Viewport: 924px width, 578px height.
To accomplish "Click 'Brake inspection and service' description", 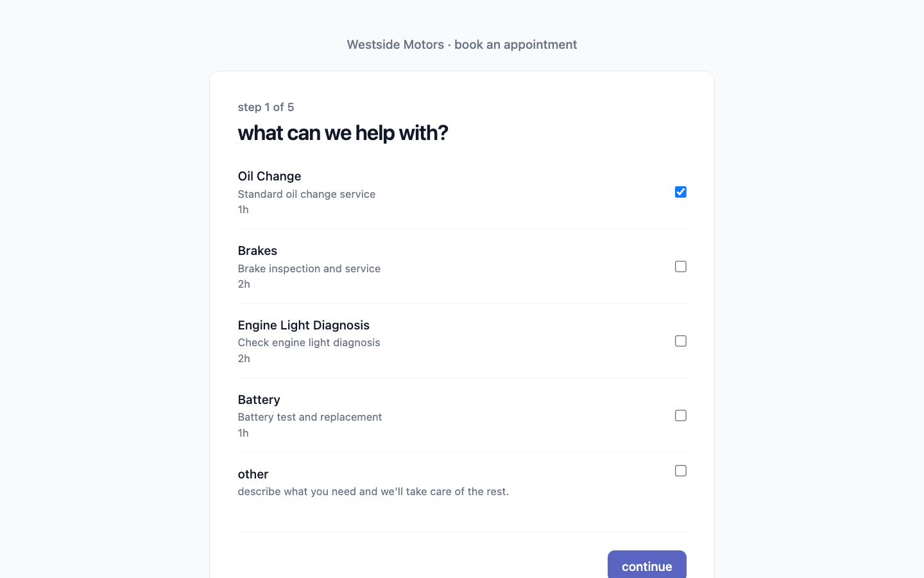I will [x=309, y=268].
